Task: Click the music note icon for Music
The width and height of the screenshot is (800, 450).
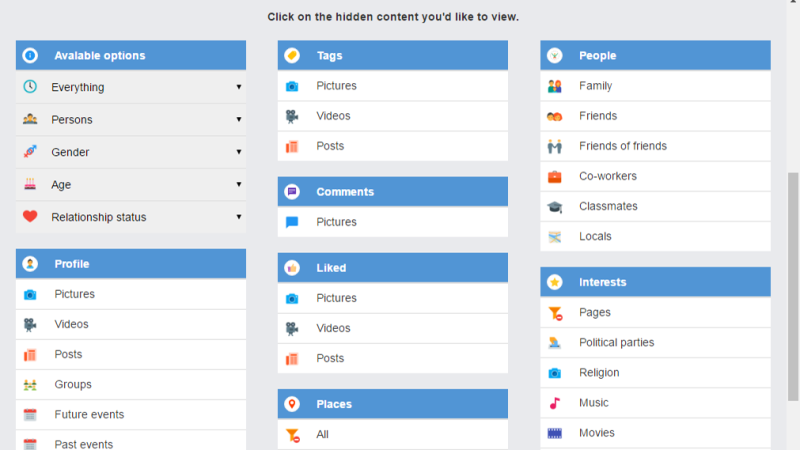Action: (x=554, y=403)
